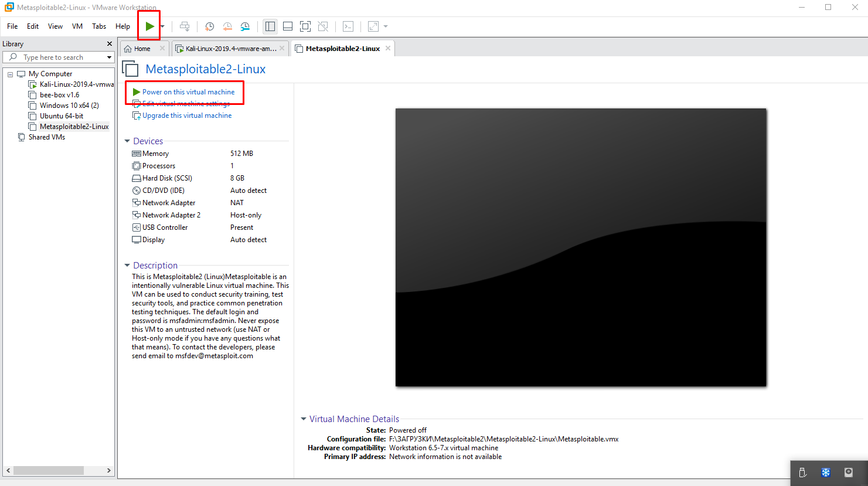Click the stretch guest toolbar icon
The height and width of the screenshot is (486, 868).
tap(373, 26)
